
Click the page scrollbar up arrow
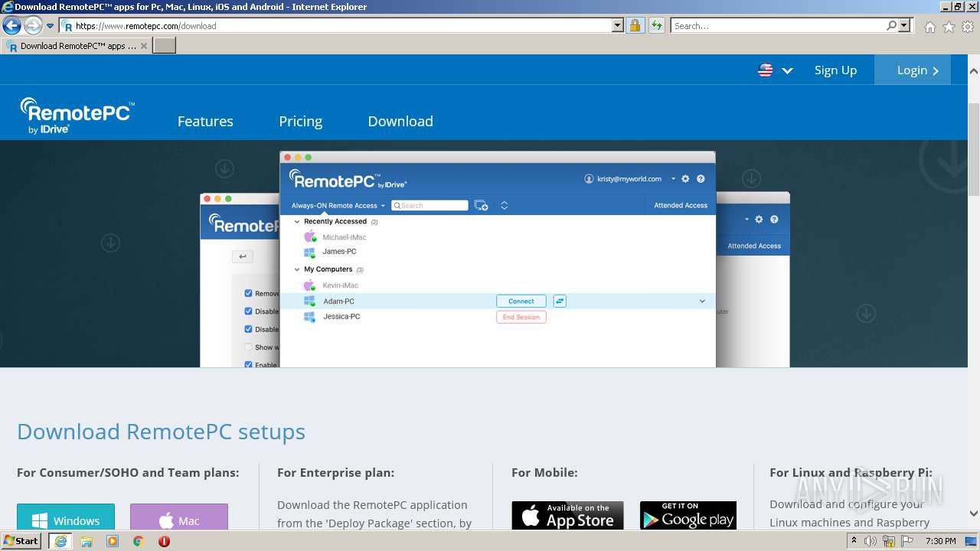coord(973,71)
